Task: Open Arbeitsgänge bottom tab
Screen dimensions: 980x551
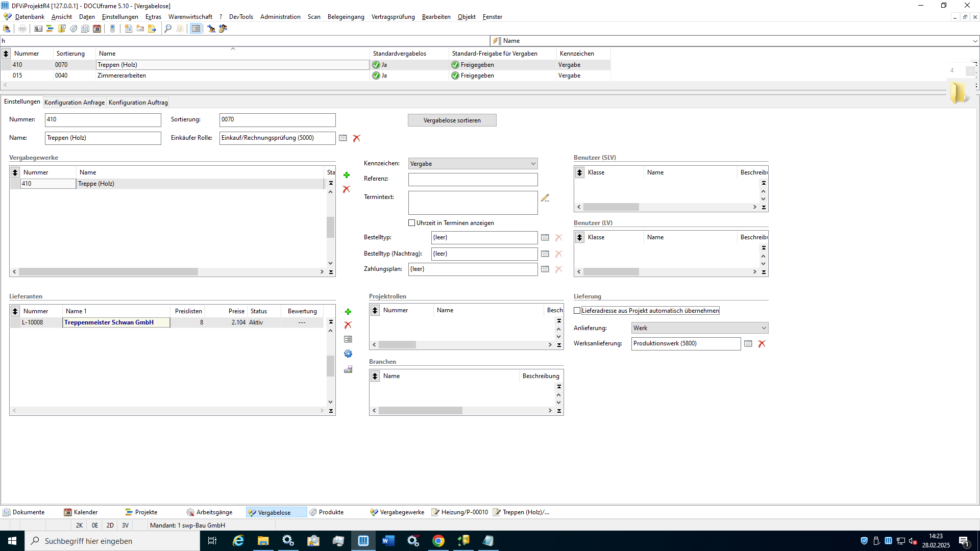Action: (x=210, y=512)
